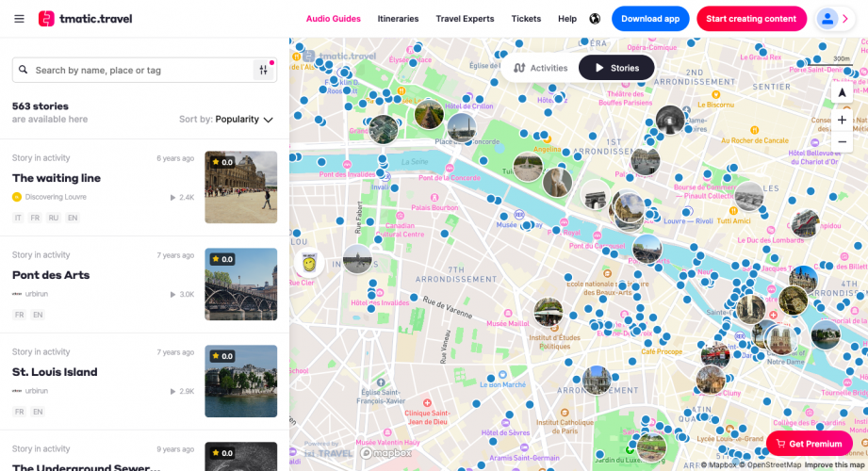Click Palais Bourbon map label
This screenshot has width=868, height=471.
point(434,207)
